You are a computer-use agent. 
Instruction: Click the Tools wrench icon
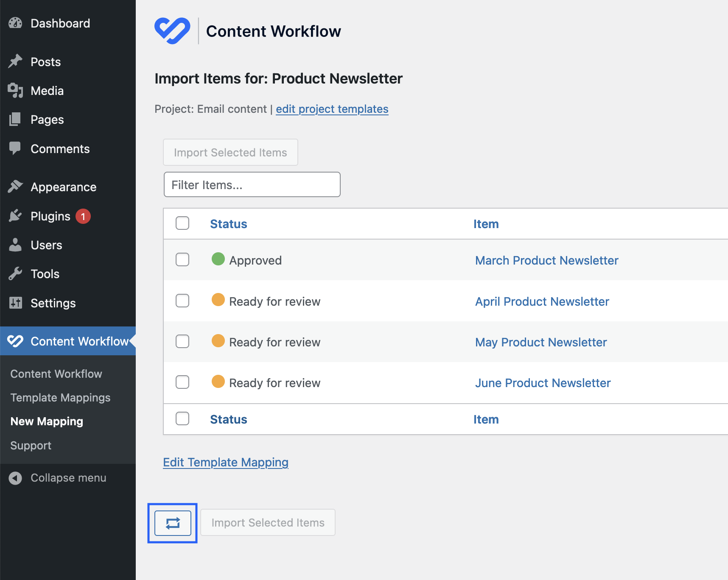click(15, 273)
